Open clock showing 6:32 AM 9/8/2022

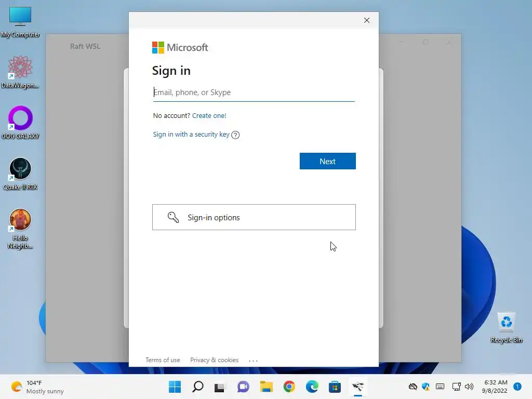[495, 387]
